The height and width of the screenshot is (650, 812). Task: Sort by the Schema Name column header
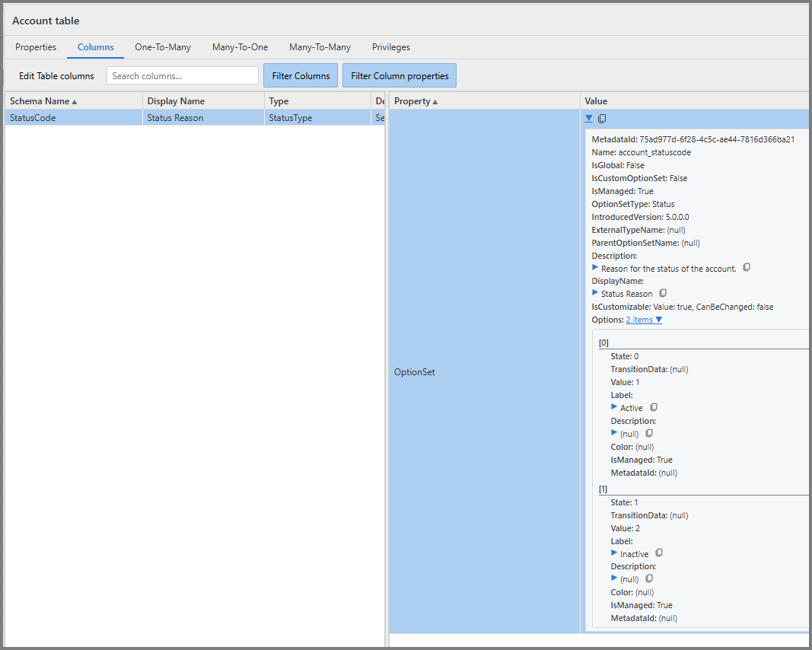click(38, 100)
